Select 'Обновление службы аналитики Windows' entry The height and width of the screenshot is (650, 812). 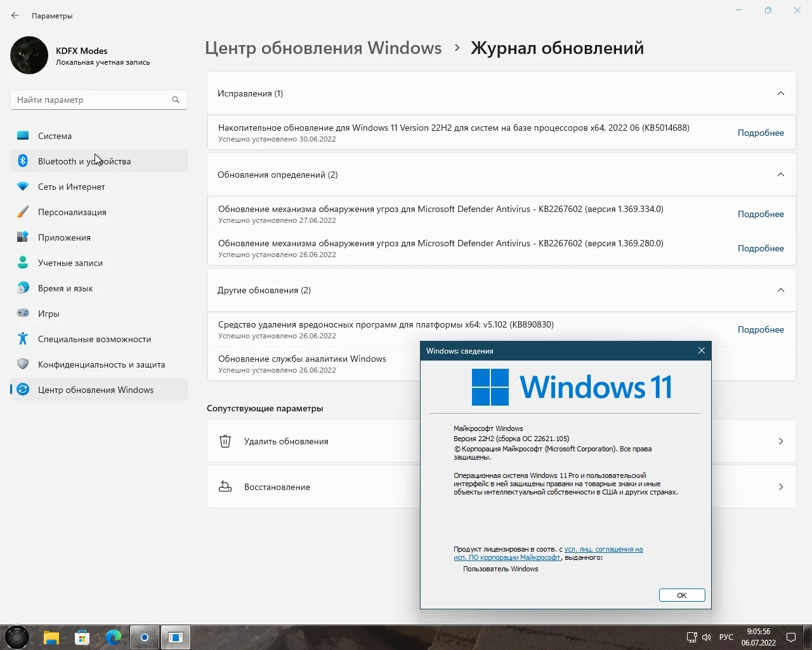pos(302,359)
